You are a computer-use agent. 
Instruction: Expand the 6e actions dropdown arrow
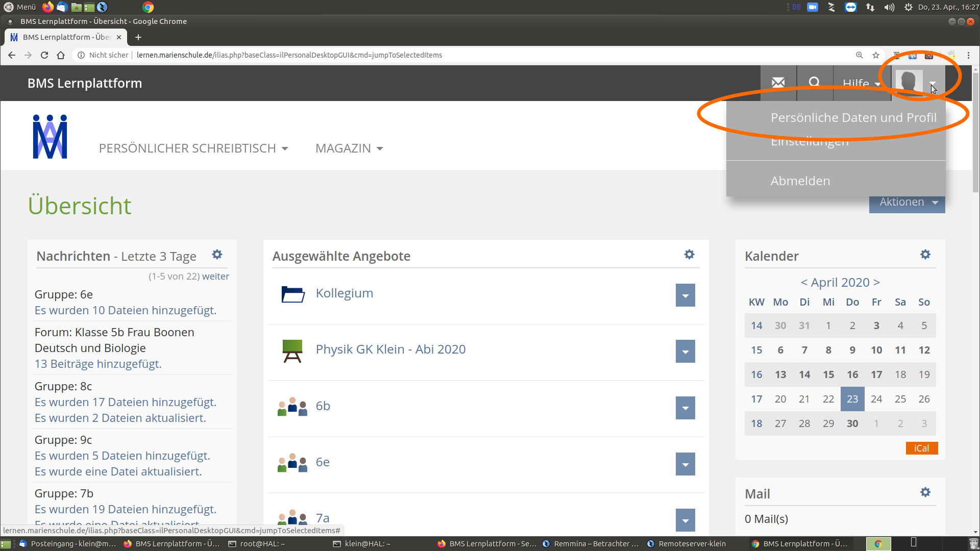tap(685, 464)
